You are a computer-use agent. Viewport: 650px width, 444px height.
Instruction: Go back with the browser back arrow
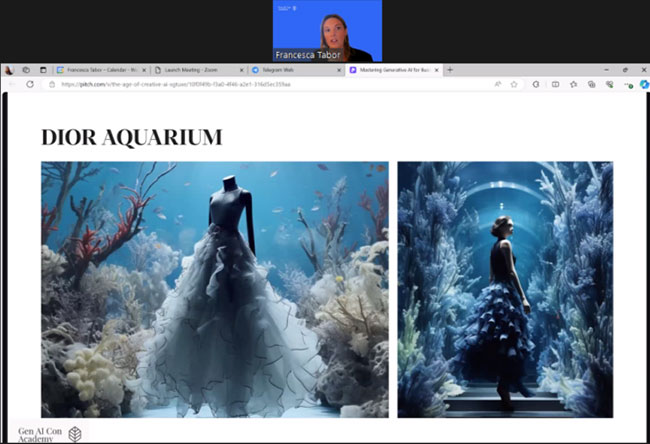(12, 84)
